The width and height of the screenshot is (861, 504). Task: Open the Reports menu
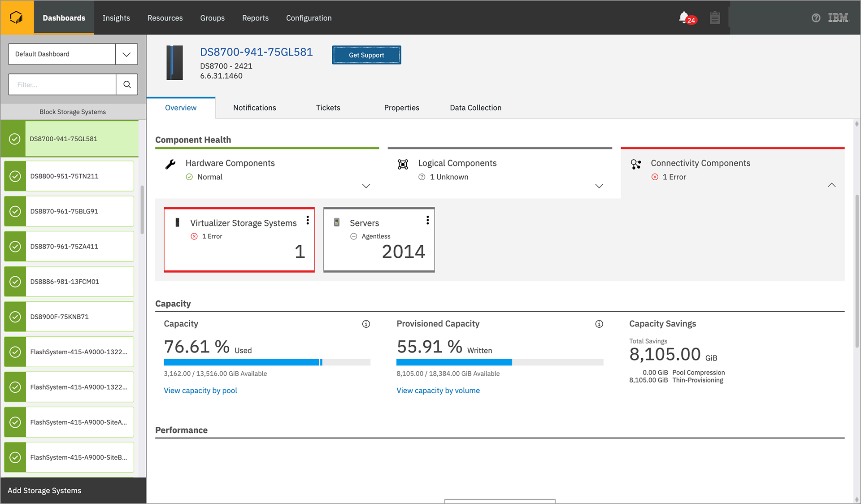(256, 18)
